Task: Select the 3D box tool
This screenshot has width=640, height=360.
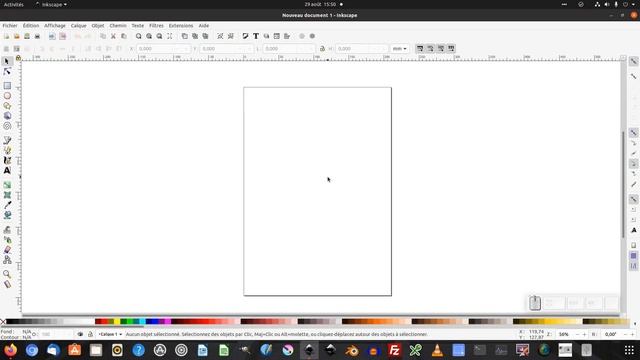Action: (7, 116)
